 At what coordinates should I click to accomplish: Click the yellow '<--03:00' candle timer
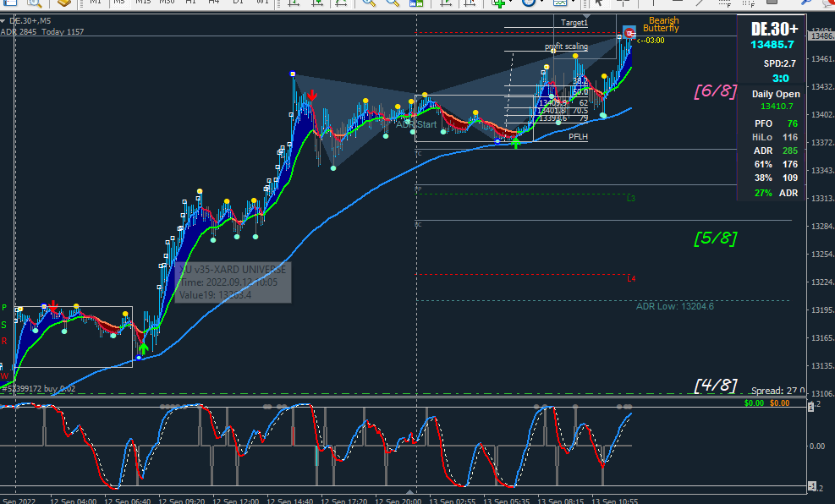pyautogui.click(x=651, y=41)
